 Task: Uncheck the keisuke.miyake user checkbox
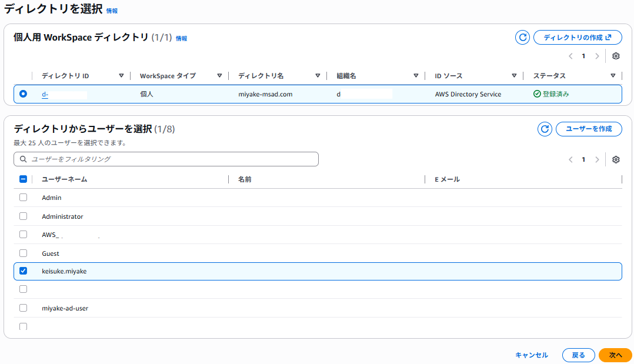point(24,271)
